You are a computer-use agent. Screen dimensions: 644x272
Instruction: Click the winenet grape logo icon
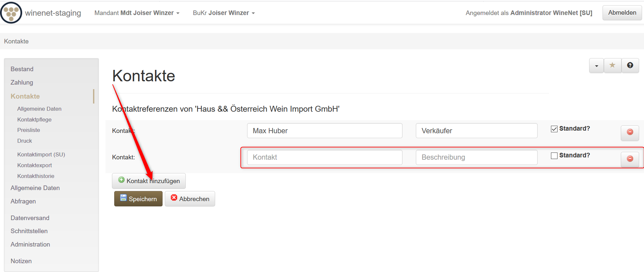click(11, 13)
